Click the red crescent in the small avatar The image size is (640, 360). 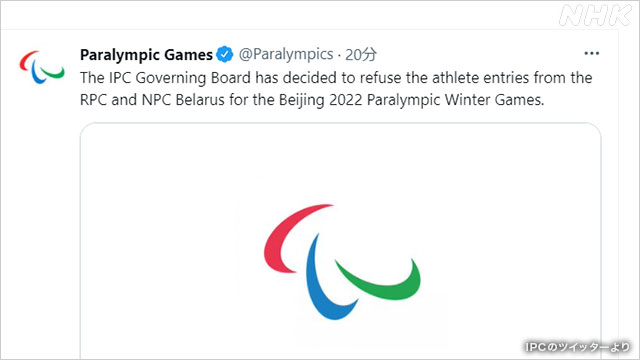[27, 60]
